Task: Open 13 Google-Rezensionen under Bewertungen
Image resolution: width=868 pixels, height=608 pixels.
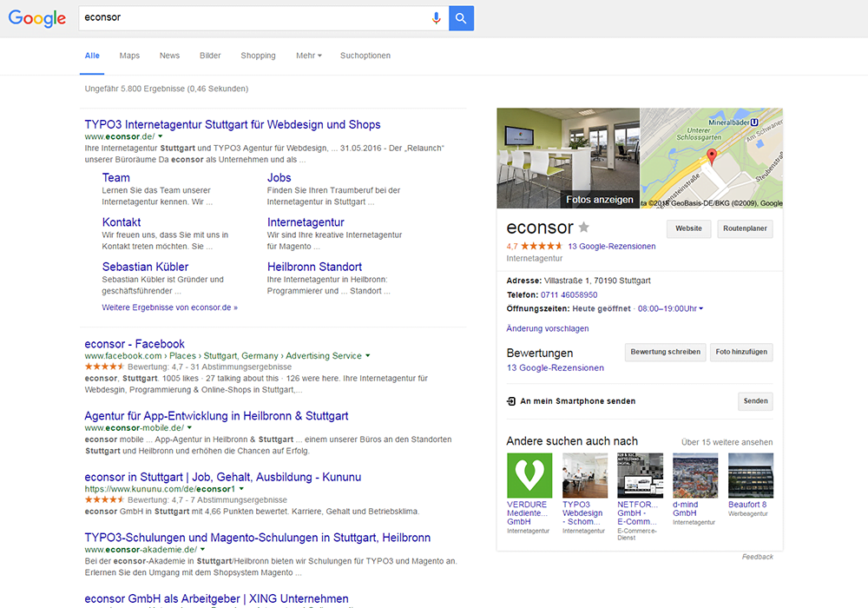Action: click(x=556, y=367)
